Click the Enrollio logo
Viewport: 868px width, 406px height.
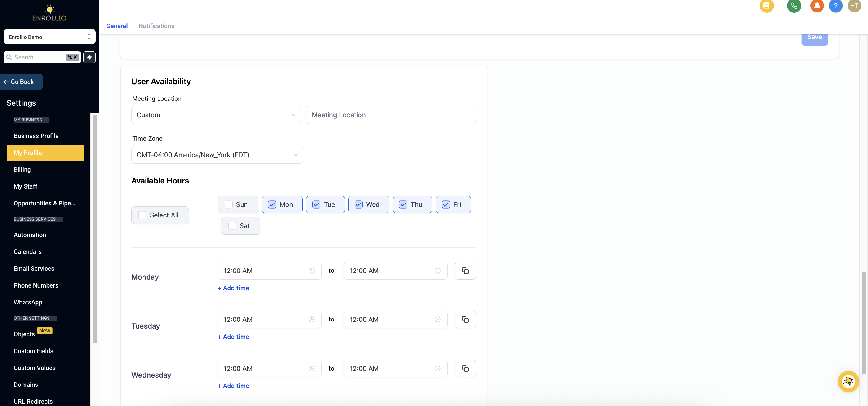49,14
